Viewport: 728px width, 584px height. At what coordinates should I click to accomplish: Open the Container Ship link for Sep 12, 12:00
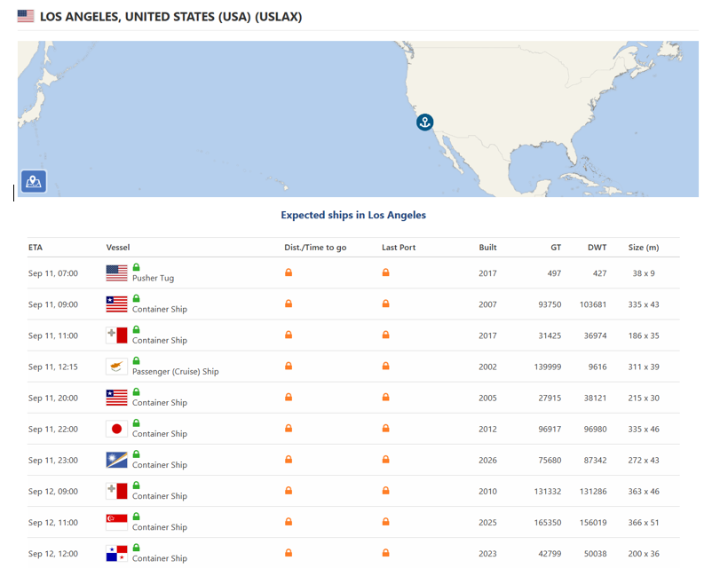(160, 558)
